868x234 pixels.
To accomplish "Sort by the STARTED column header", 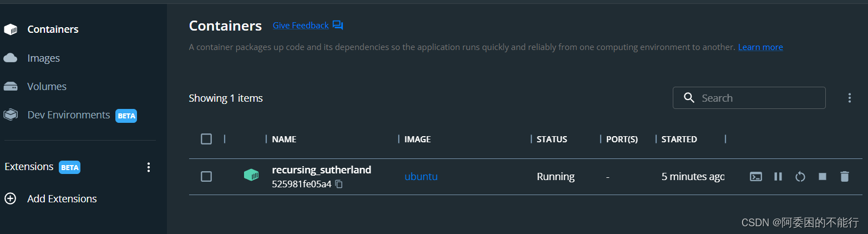I will [679, 139].
